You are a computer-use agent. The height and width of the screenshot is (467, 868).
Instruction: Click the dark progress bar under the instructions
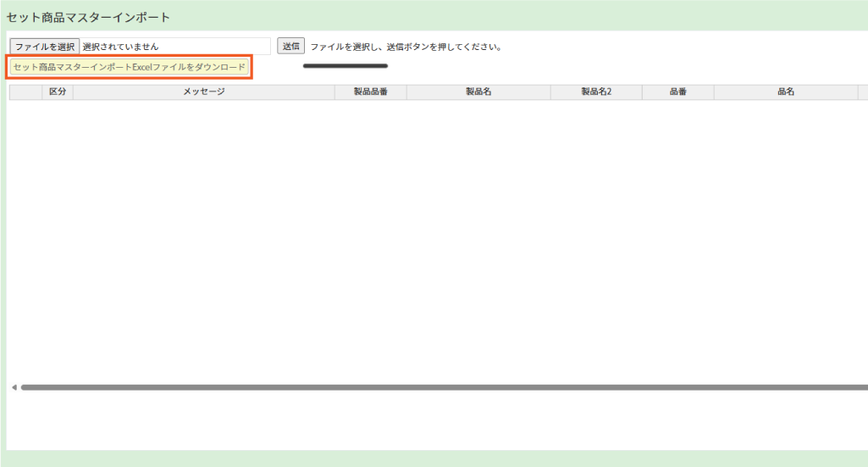(x=346, y=65)
